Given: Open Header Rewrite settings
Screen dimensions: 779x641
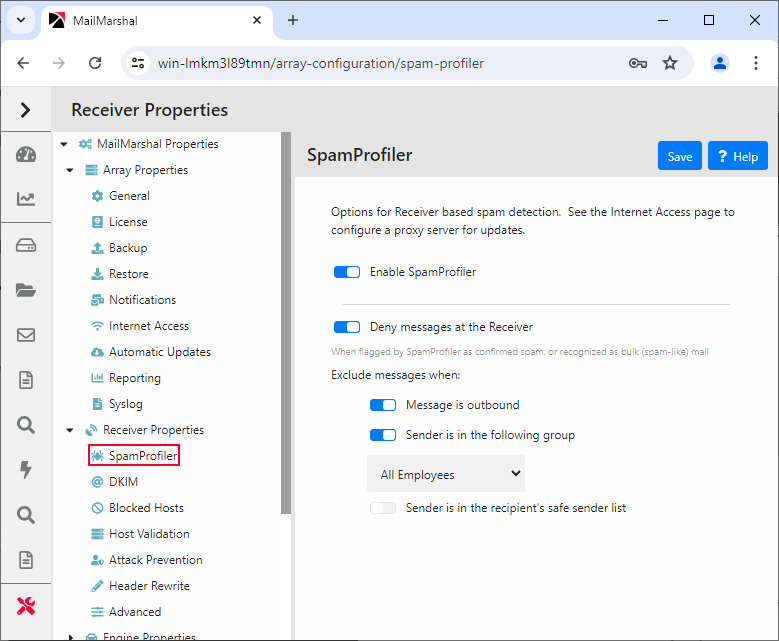Looking at the screenshot, I should point(149,586).
